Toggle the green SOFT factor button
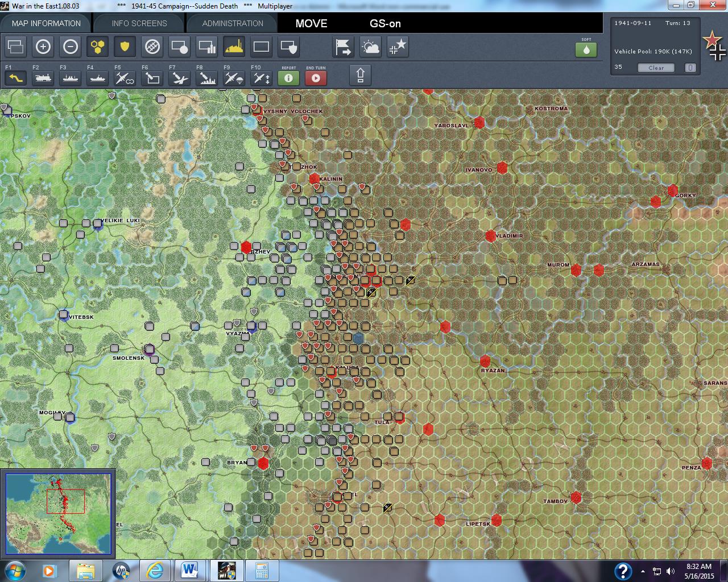Viewport: 728px width, 582px height. click(x=586, y=49)
